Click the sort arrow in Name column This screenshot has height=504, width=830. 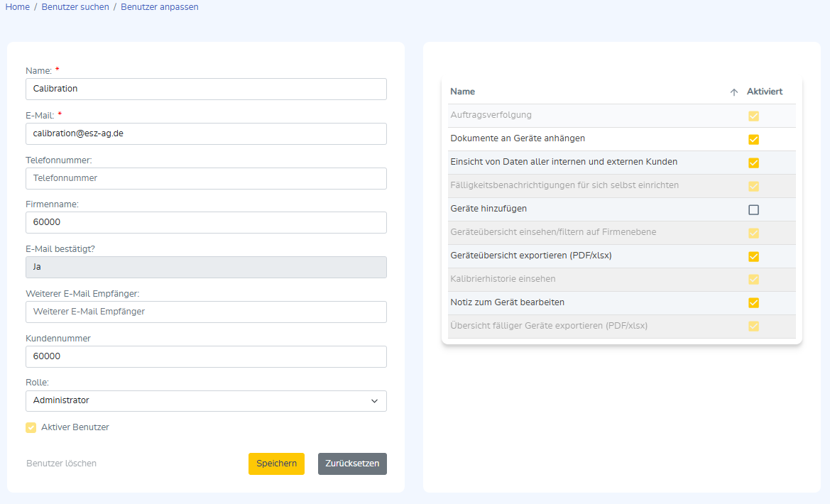tap(733, 92)
